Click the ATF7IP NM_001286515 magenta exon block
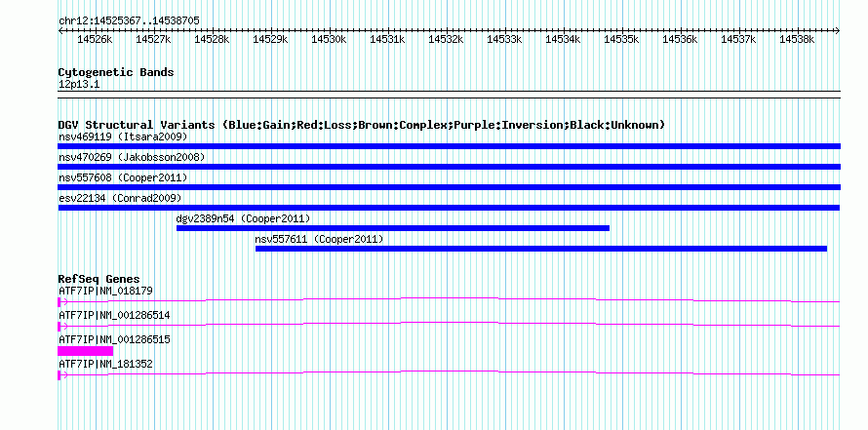 [x=85, y=351]
